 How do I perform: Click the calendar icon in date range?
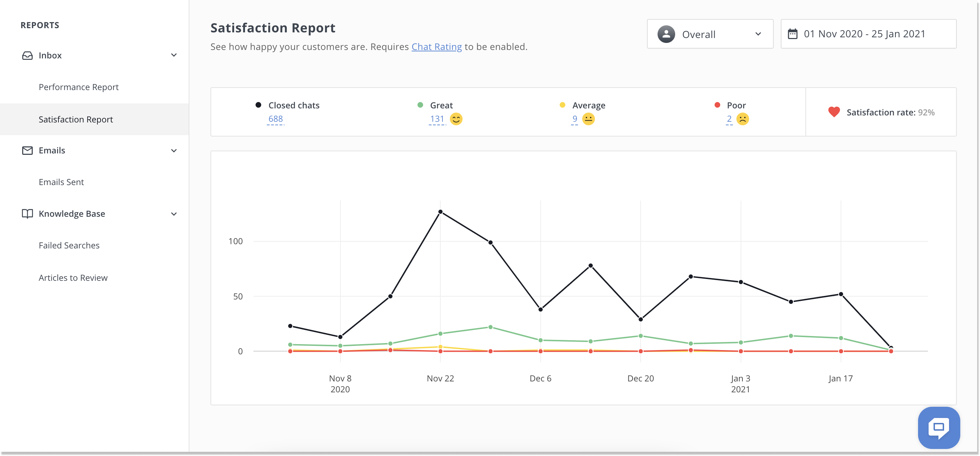tap(792, 34)
